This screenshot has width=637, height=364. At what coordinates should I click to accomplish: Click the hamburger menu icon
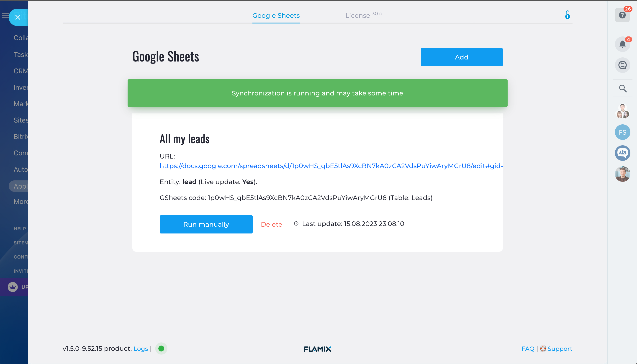tap(5, 16)
